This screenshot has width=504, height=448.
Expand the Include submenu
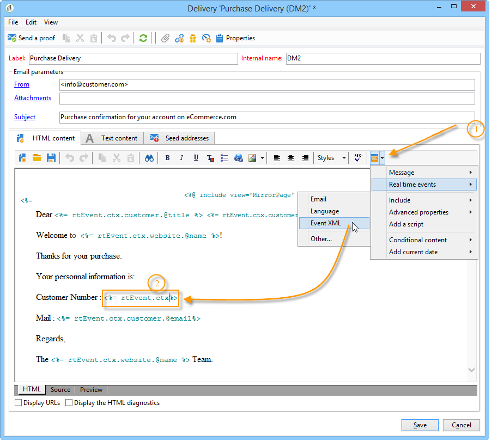[424, 200]
